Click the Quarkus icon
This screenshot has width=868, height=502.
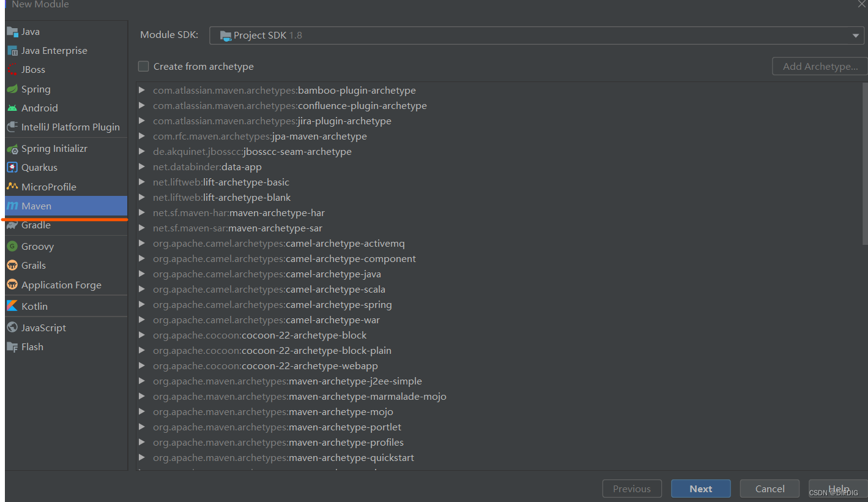[12, 168]
